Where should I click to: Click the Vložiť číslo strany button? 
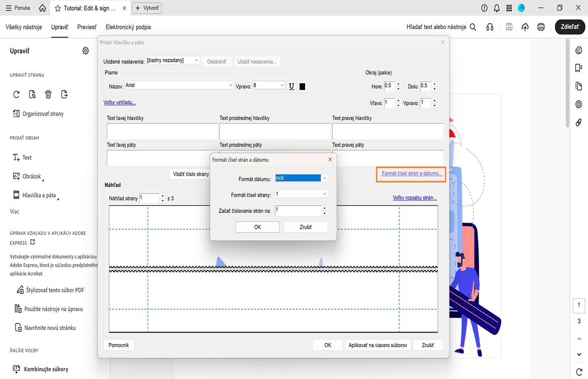190,174
